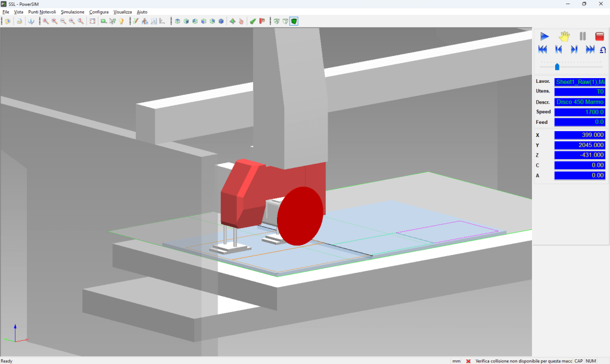The image size is (610, 364).
Task: Open the Simulazione menu
Action: pyautogui.click(x=72, y=12)
